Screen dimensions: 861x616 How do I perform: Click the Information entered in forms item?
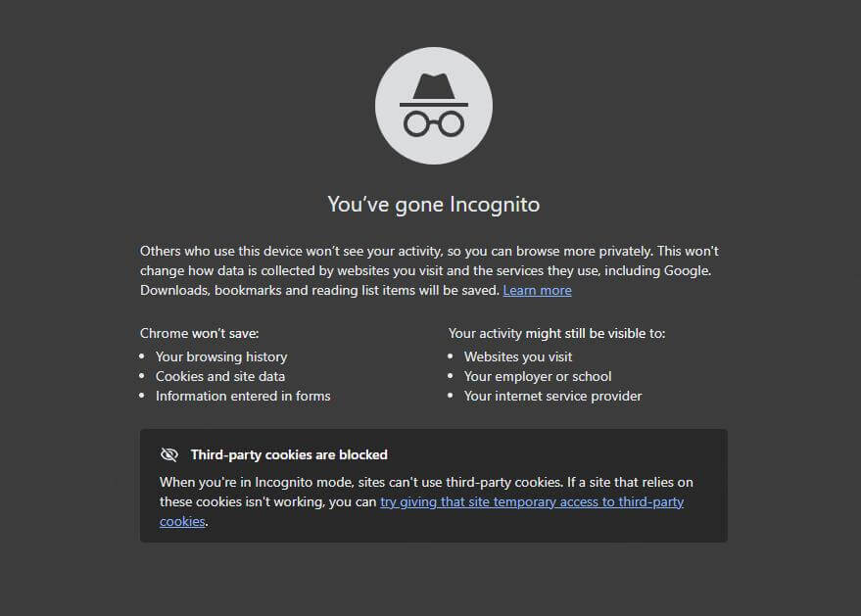tap(243, 396)
